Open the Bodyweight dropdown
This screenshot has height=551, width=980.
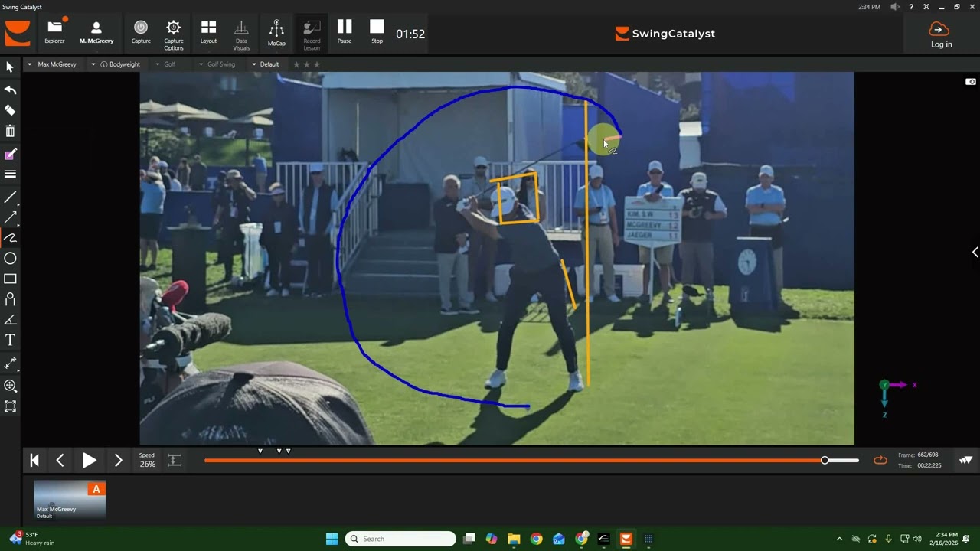(x=116, y=64)
